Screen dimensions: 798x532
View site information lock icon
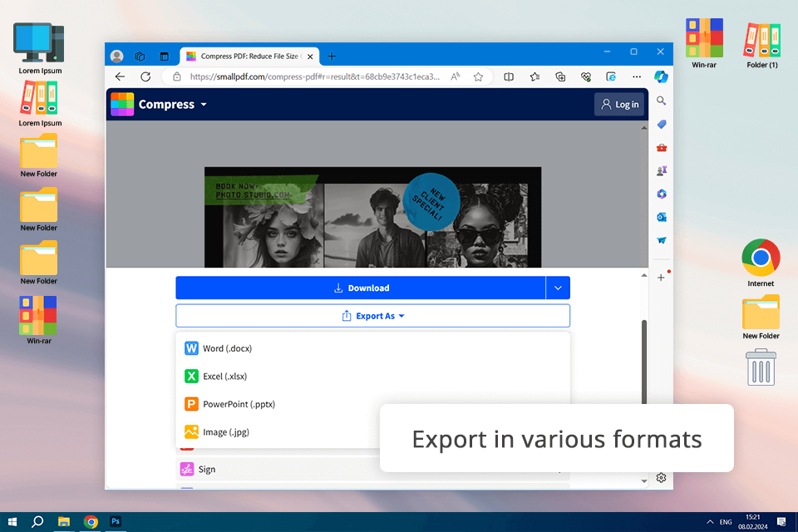(176, 76)
